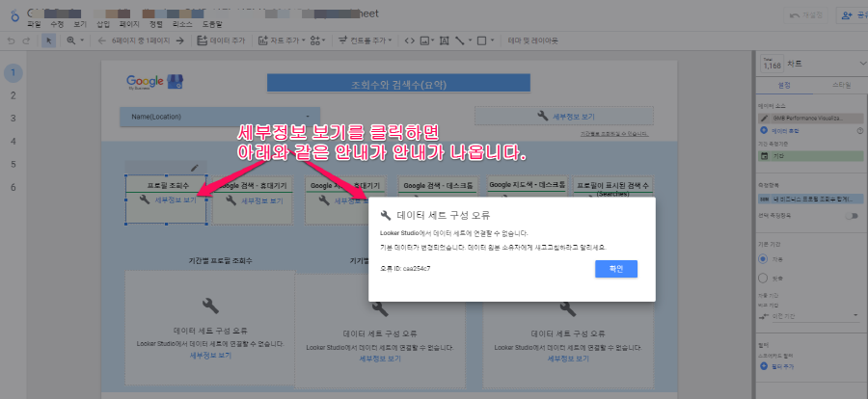Open 컨트롤 추가 dropdown

(366, 40)
